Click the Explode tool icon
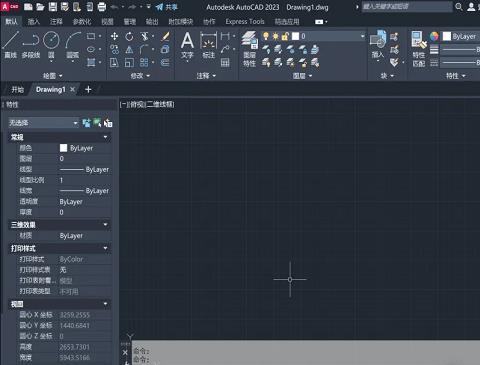The image size is (480, 365). [165, 50]
